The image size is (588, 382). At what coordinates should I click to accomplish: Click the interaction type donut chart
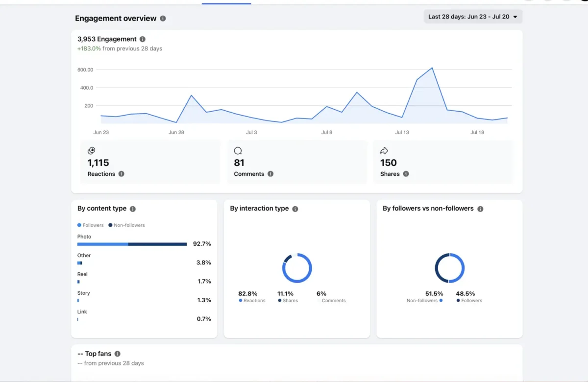click(x=297, y=268)
